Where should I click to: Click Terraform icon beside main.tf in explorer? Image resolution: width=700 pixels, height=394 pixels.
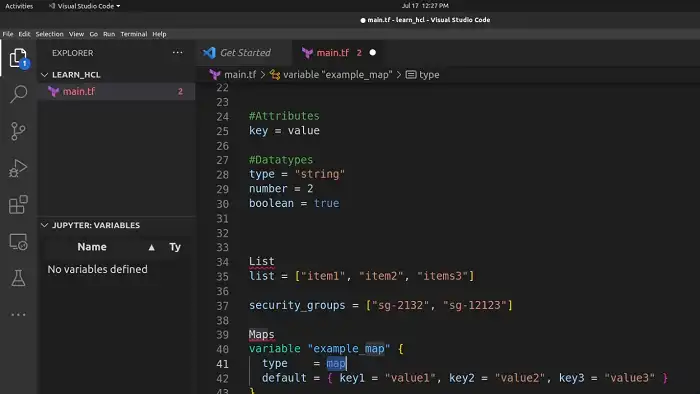point(54,91)
